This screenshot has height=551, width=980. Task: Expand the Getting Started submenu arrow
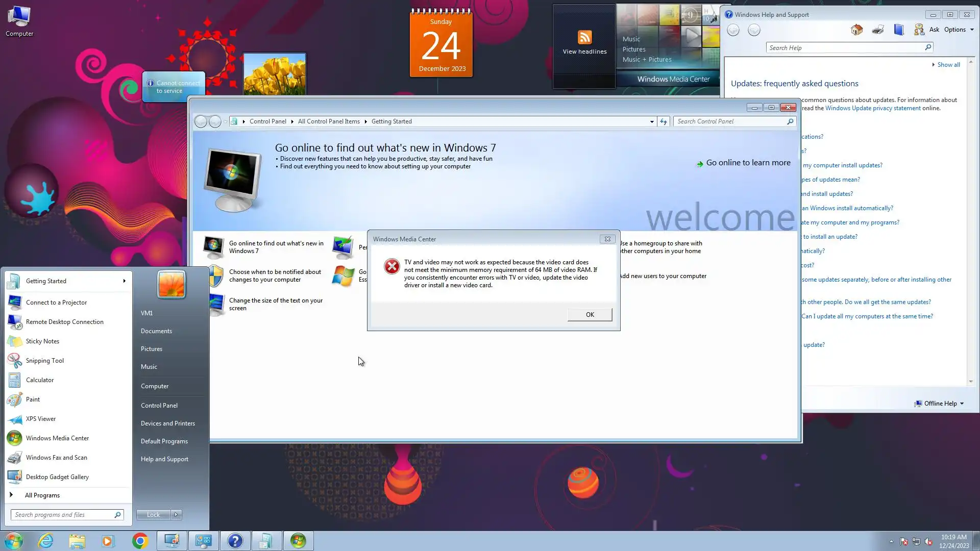pyautogui.click(x=124, y=281)
